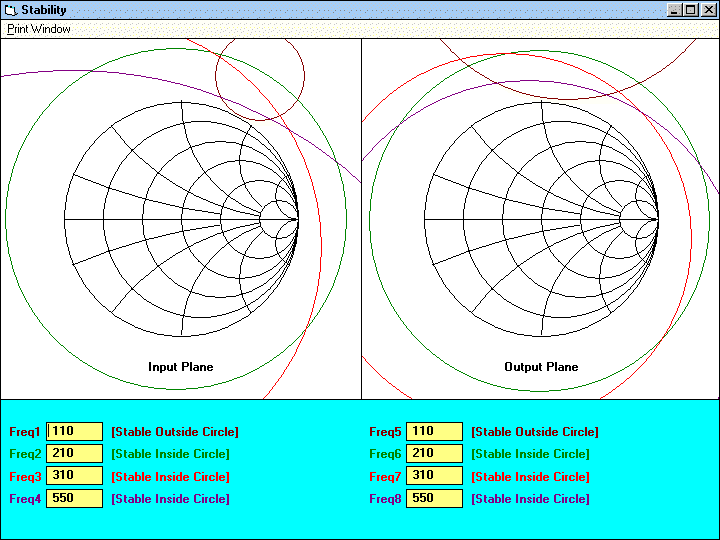The height and width of the screenshot is (540, 720).
Task: Click the center of Output Plane Smith chart
Action: pyautogui.click(x=541, y=219)
